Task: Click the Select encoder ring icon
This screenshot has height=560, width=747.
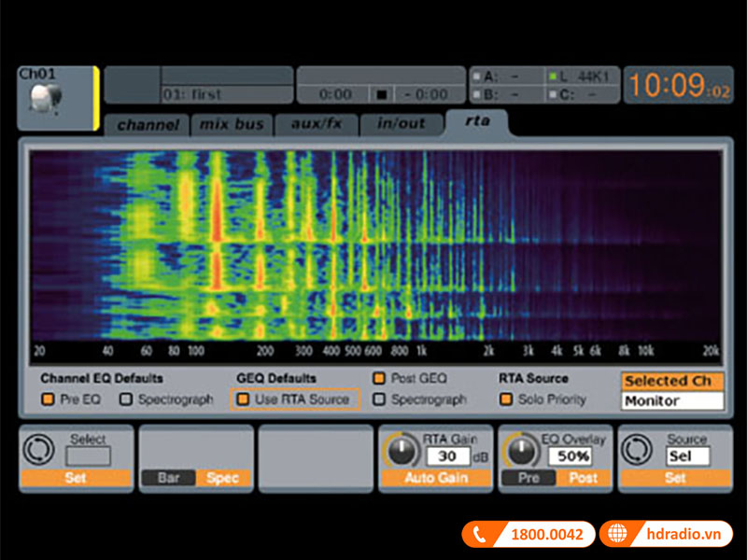Action: (x=41, y=450)
